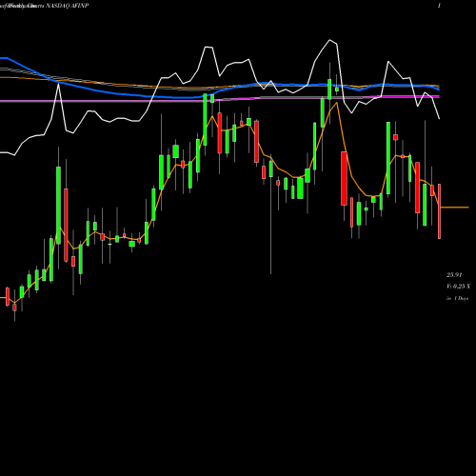
Task: Click the V: 0.25 volume label
Action: pyautogui.click(x=458, y=287)
